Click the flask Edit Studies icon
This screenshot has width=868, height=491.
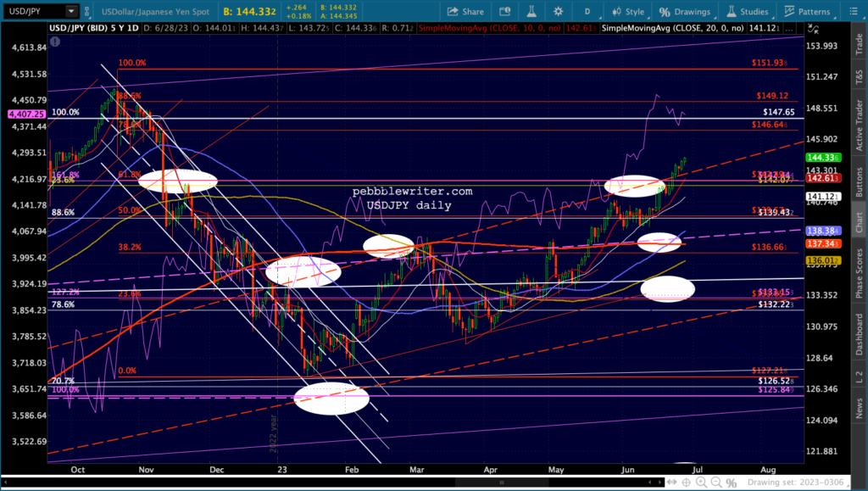531,12
